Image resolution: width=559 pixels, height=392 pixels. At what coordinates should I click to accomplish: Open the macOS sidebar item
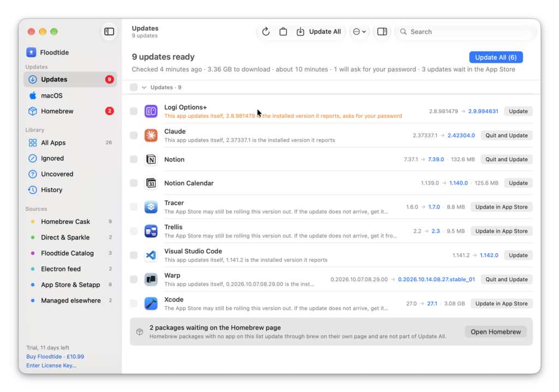pyautogui.click(x=70, y=96)
